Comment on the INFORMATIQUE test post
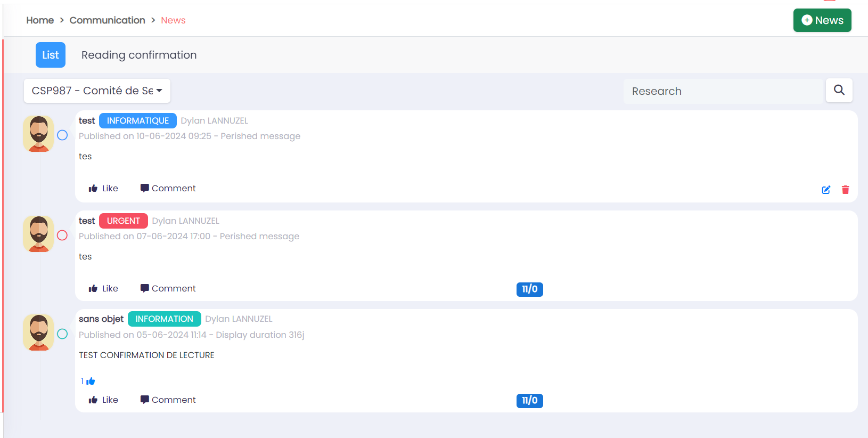Viewport: 868px width, 438px height. (x=168, y=188)
